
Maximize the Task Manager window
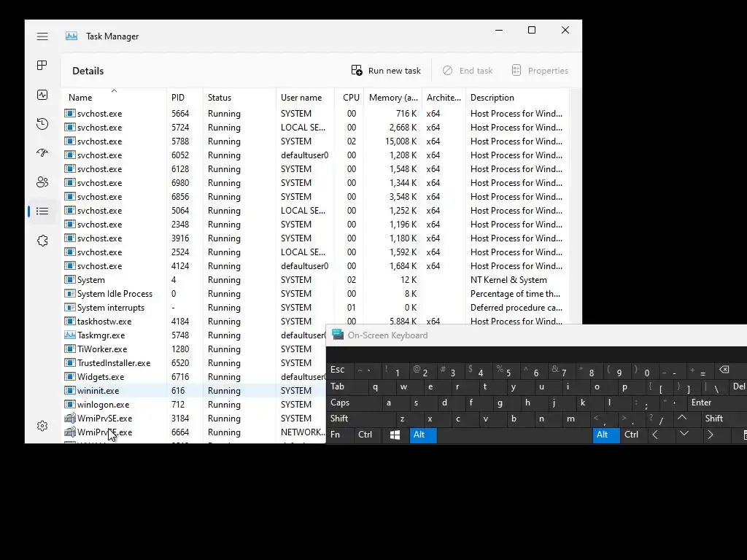[x=532, y=30]
